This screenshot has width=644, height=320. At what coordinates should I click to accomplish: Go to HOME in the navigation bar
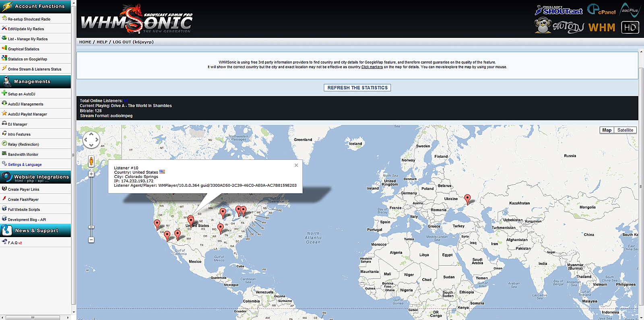point(85,42)
